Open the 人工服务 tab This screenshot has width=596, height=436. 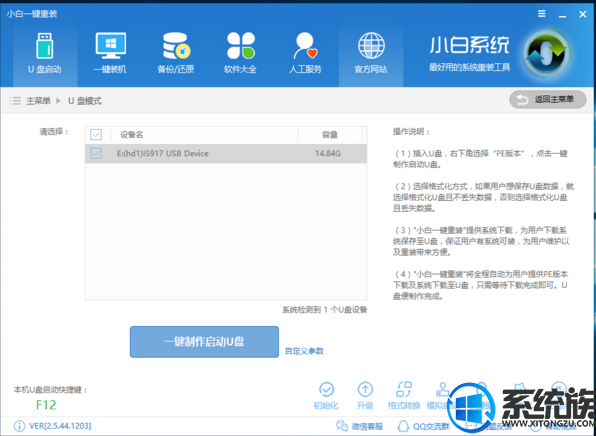click(305, 54)
